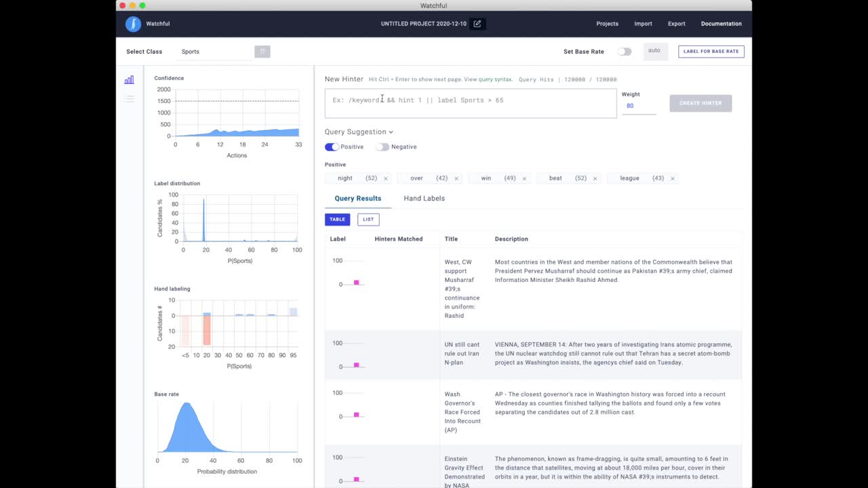The image size is (868, 488).
Task: Select the 'beat' suggestion keyword
Action: [555, 178]
